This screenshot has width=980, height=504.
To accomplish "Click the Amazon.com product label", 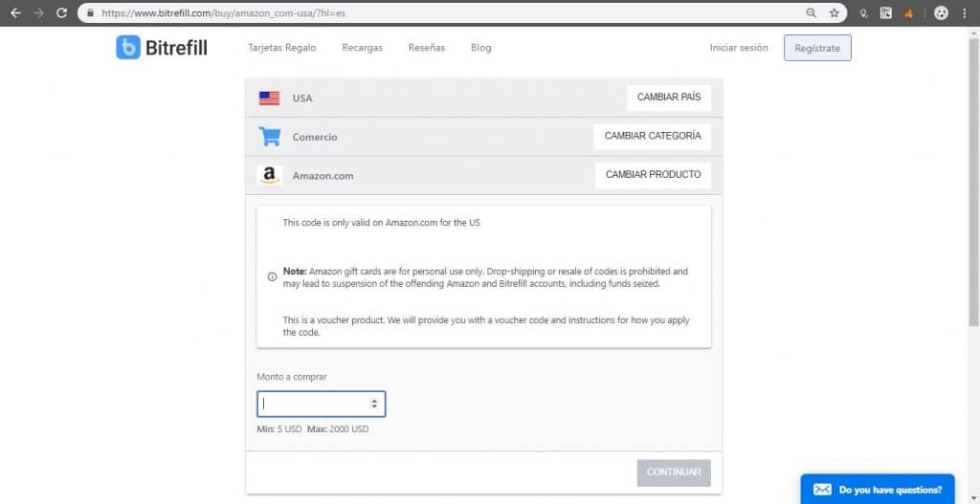I will [323, 176].
